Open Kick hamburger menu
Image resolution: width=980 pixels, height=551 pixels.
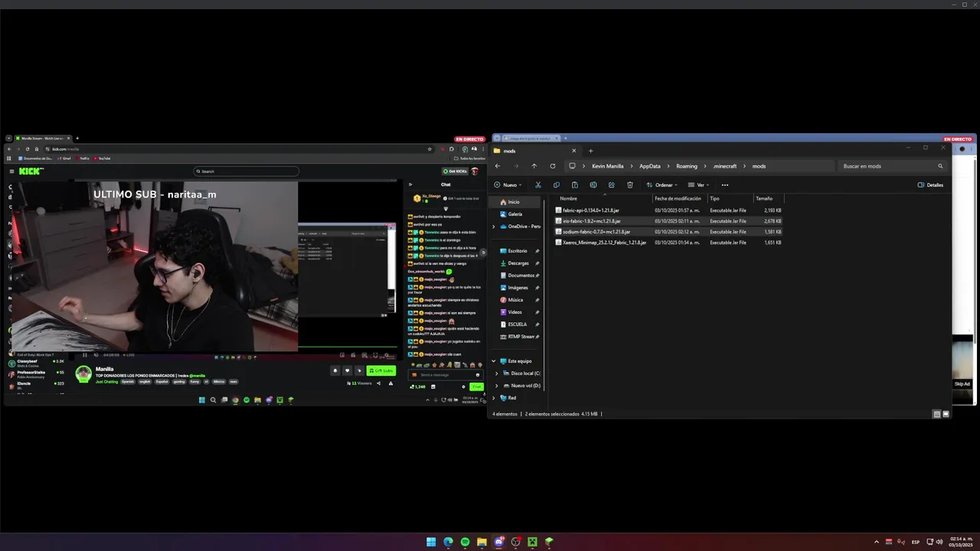(11, 171)
